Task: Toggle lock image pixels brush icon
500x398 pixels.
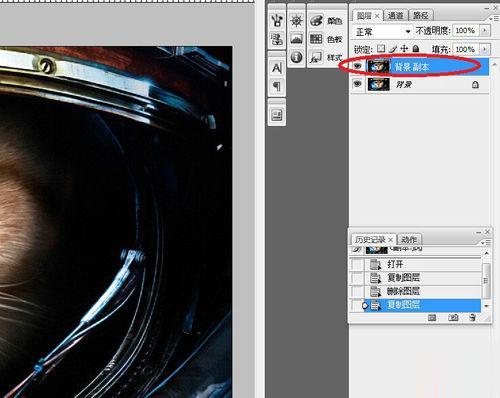Action: click(393, 49)
